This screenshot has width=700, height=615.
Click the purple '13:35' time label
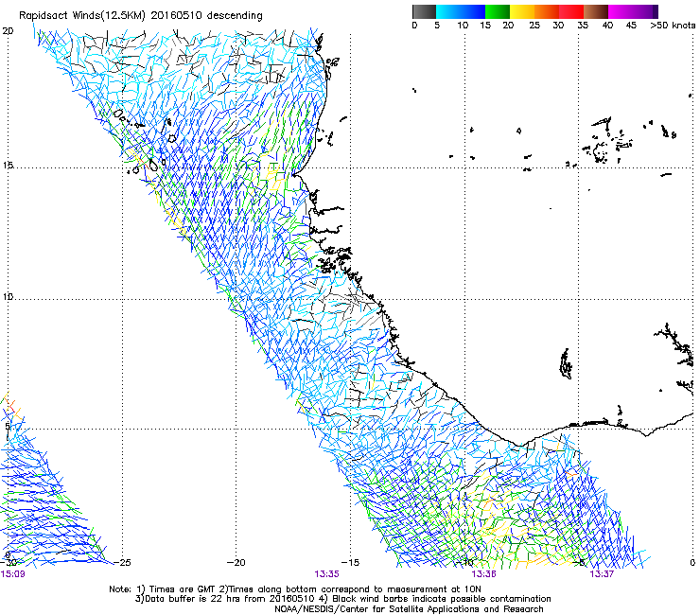coord(326,573)
